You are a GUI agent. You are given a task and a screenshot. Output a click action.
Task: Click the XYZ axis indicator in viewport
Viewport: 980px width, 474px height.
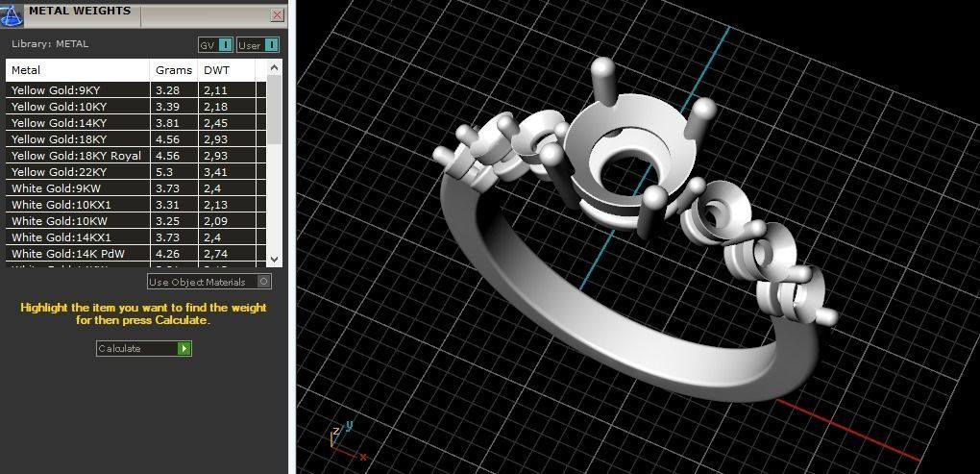348,441
